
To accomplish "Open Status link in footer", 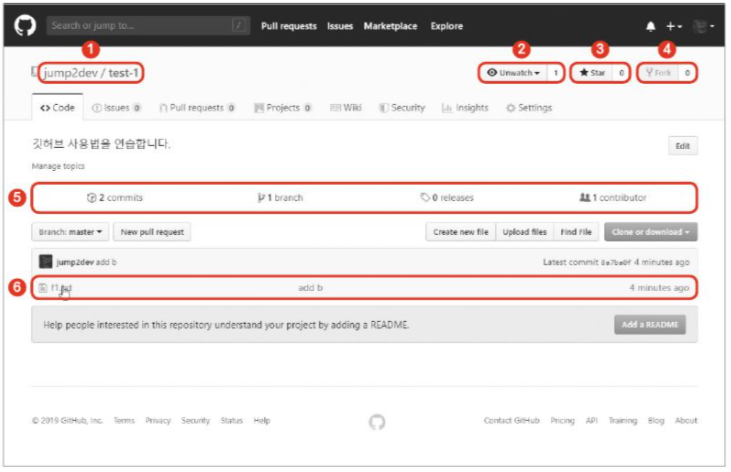I will (x=232, y=421).
